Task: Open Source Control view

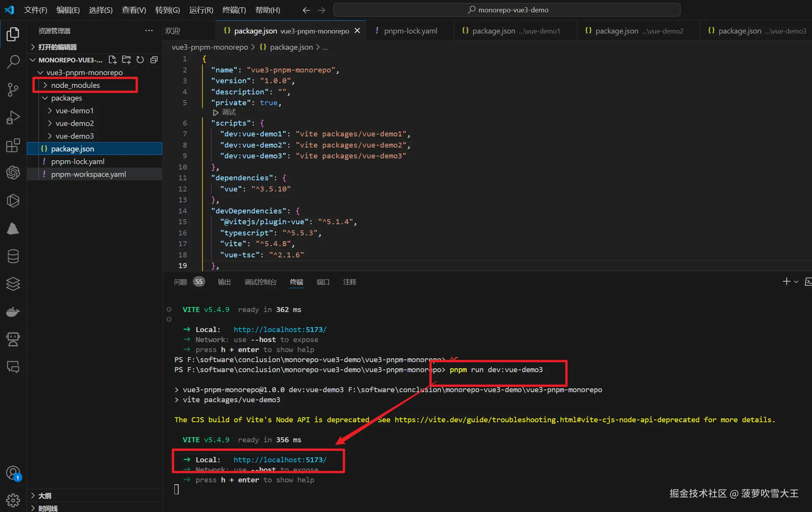Action: click(13, 89)
